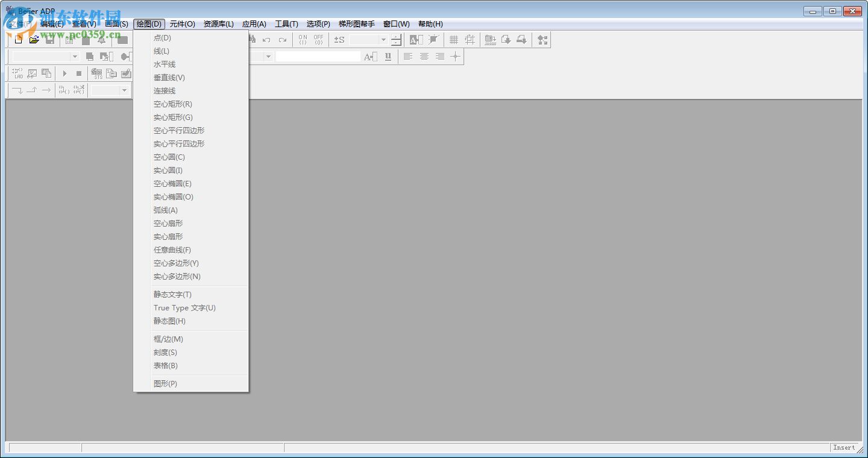The height and width of the screenshot is (458, 868).
Task: Choose 任意曲线(F) menu entry
Action: click(191, 250)
